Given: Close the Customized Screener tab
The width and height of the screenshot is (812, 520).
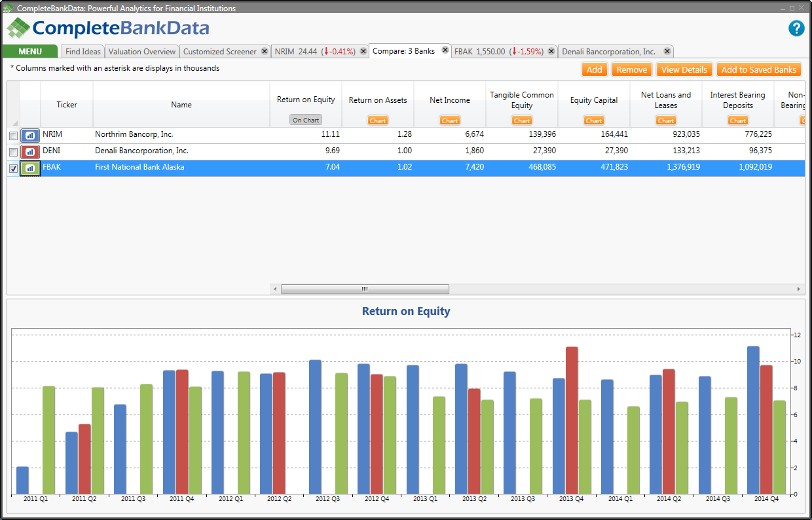Looking at the screenshot, I should pos(265,51).
